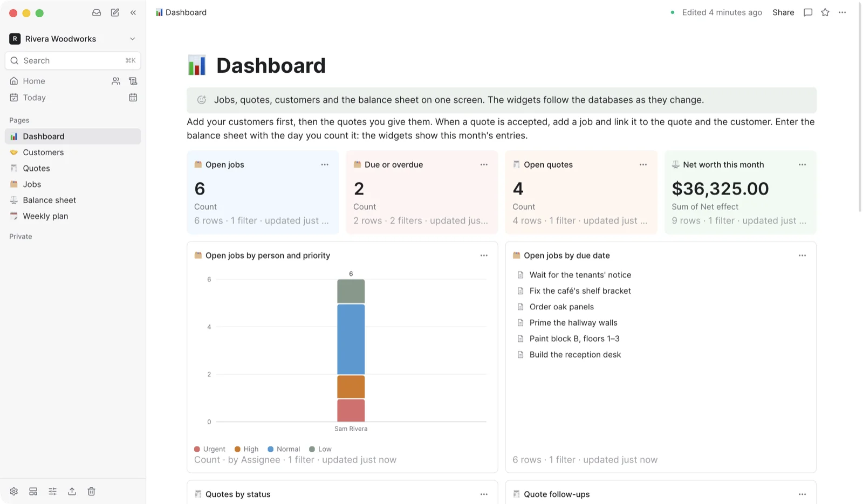The image size is (863, 504).
Task: Open the Weekly plan page
Action: tap(73, 216)
